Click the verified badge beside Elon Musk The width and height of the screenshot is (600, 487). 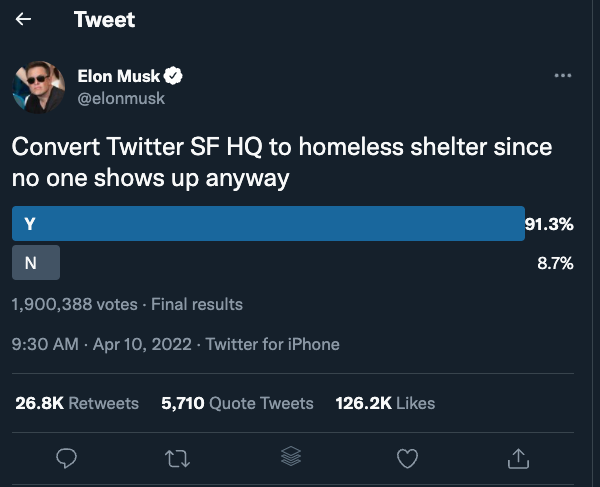pyautogui.click(x=173, y=76)
